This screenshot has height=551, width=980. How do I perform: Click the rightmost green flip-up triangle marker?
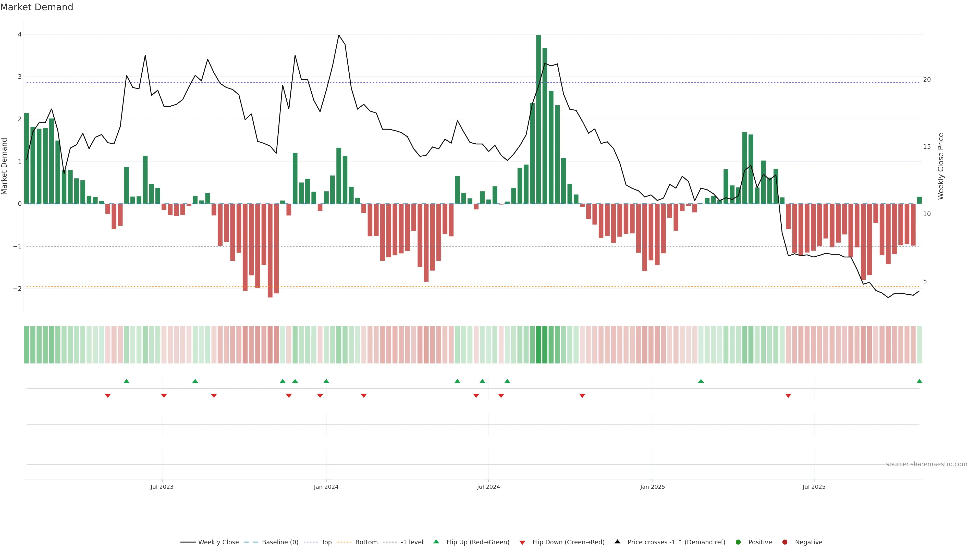[x=920, y=381]
